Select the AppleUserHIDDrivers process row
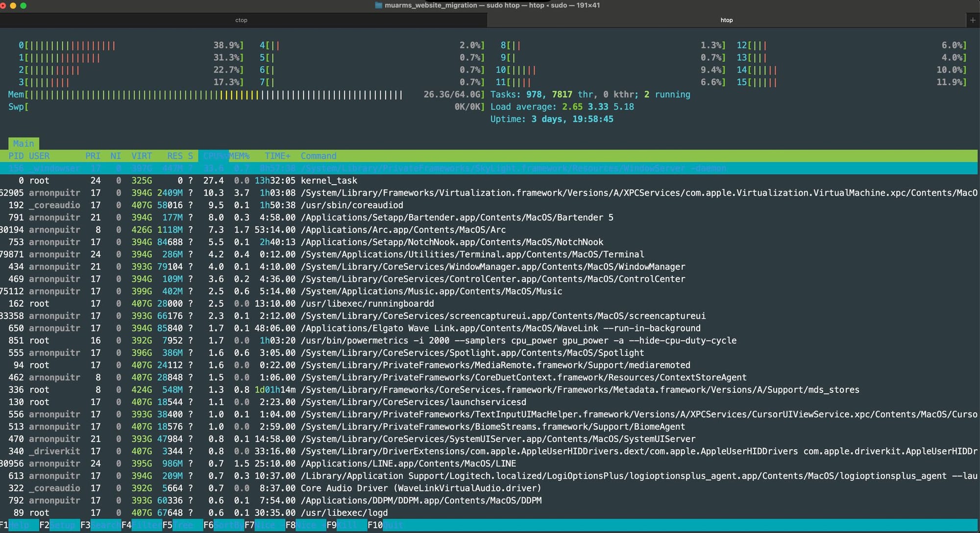The height and width of the screenshot is (533, 980). (x=489, y=451)
